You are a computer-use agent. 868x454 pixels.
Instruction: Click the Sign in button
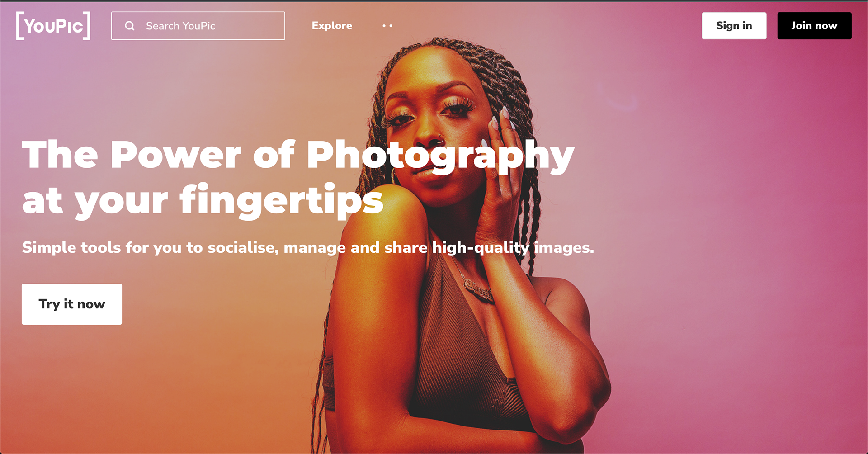coord(734,26)
